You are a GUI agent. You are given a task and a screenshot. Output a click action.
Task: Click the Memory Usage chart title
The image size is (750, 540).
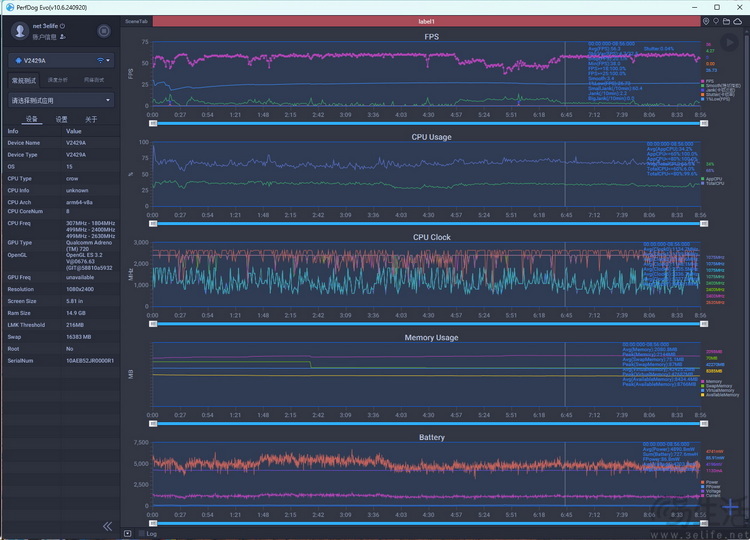[431, 338]
